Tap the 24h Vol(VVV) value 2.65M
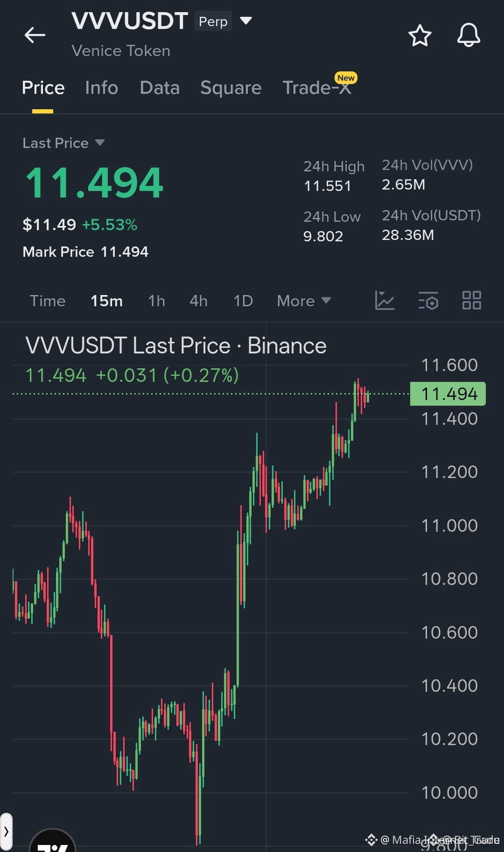 point(404,184)
